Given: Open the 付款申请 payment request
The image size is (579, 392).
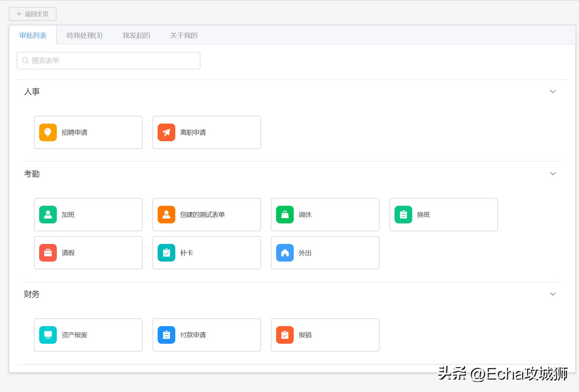Looking at the screenshot, I should click(206, 335).
